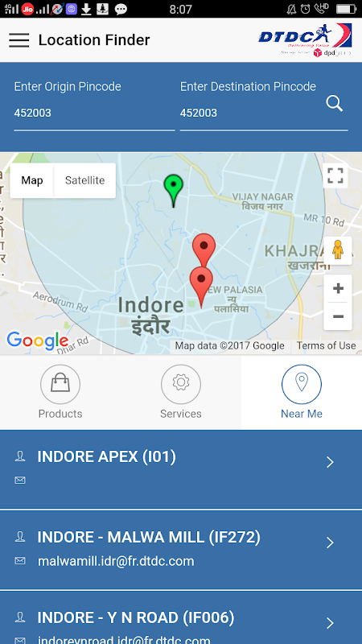Tap the search magnifier icon

pos(335,104)
